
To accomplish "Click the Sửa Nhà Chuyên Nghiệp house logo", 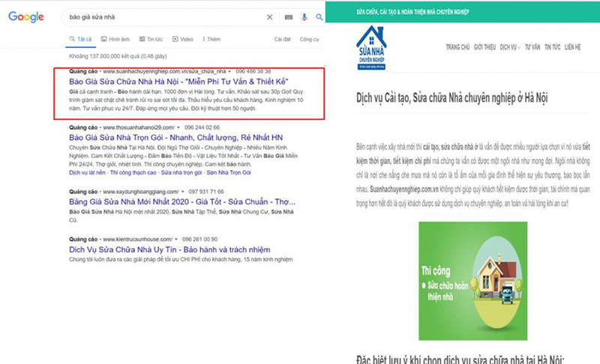I will point(371,48).
